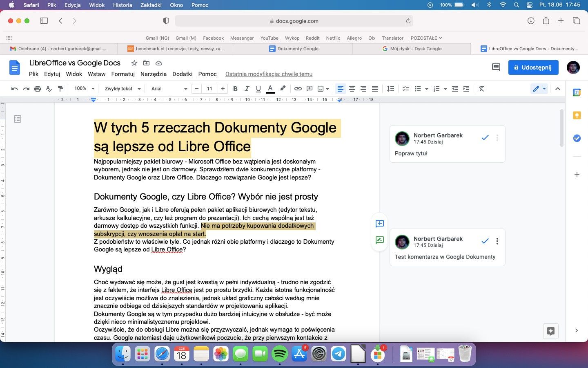Insert a link with chain icon
Viewport: 588px width, 368px height.
[298, 89]
